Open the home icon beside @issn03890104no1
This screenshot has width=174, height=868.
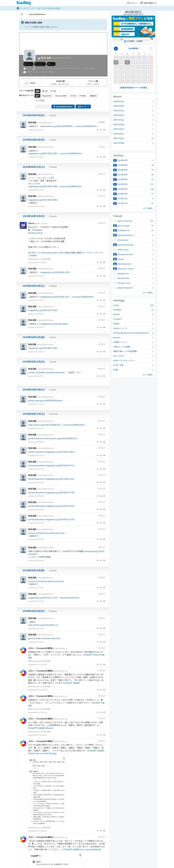point(22,14)
